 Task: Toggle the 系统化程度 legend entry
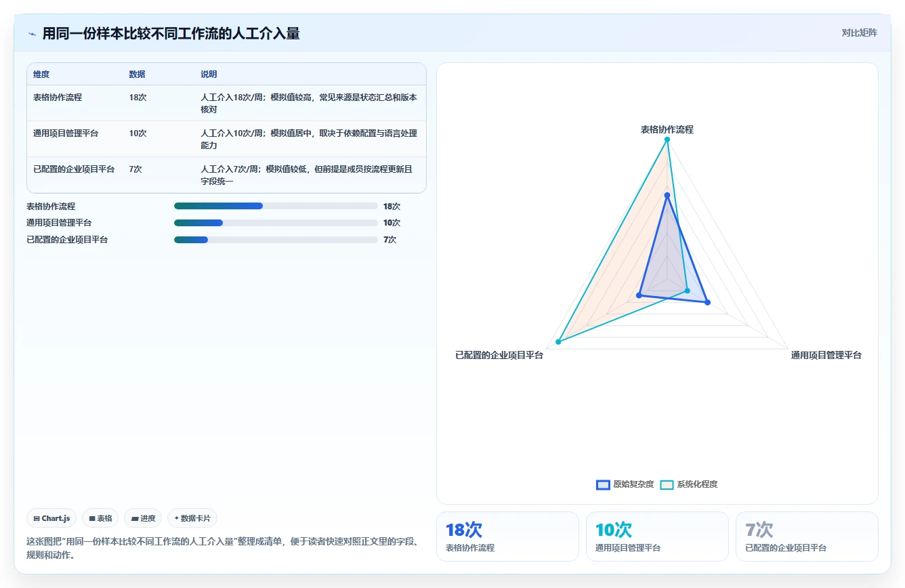[689, 484]
